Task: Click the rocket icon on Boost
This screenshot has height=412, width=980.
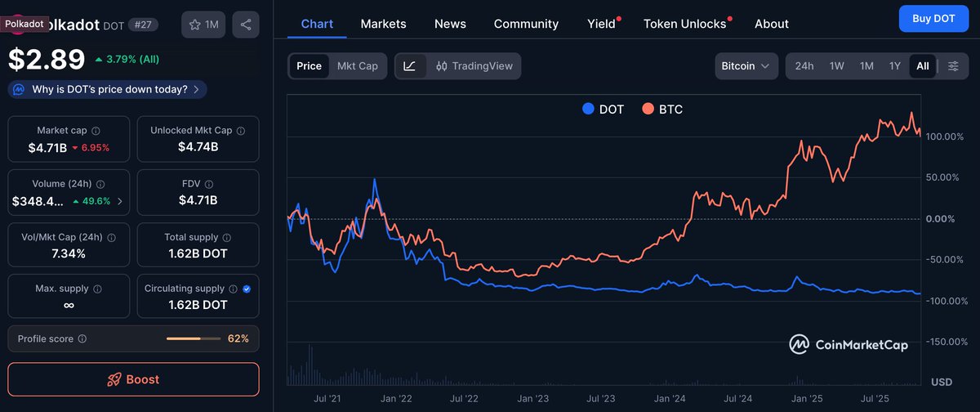Action: point(115,379)
